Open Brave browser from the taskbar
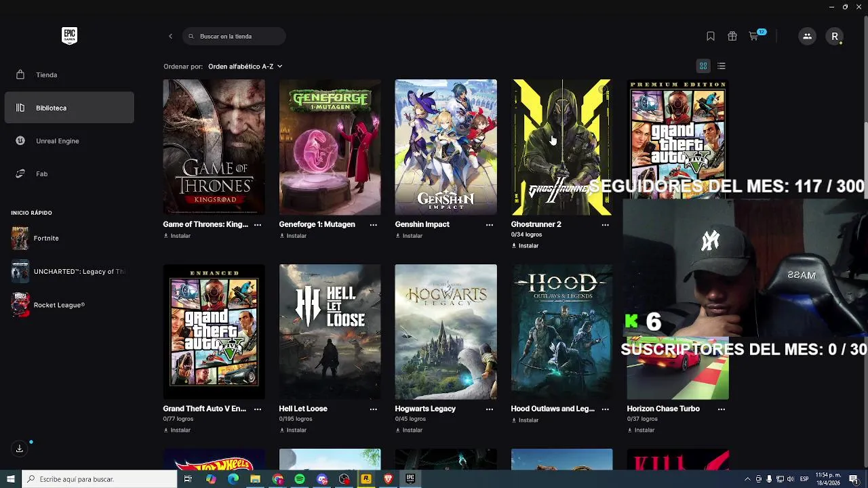The height and width of the screenshot is (488, 868). (389, 479)
